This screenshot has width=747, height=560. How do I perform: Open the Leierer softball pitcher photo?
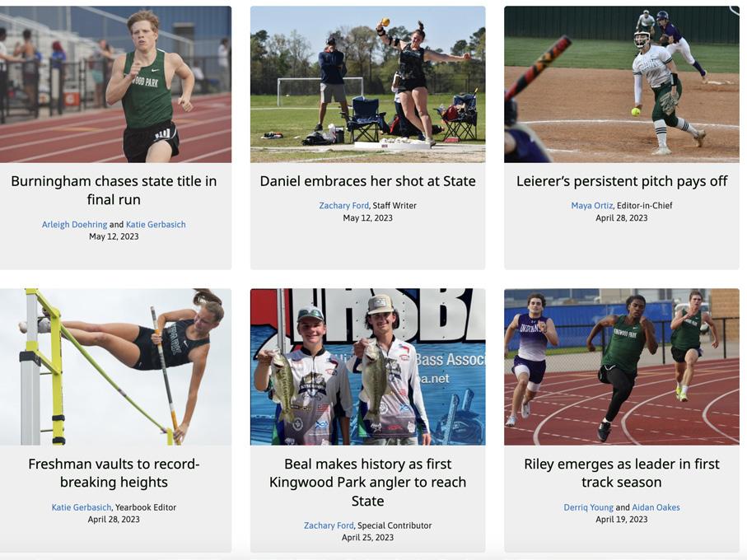click(622, 84)
